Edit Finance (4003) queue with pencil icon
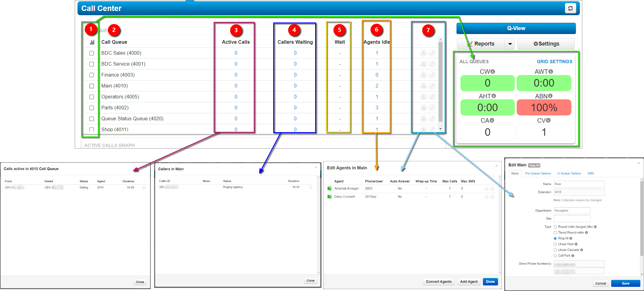Screen dimensions: 644x291 click(432, 75)
